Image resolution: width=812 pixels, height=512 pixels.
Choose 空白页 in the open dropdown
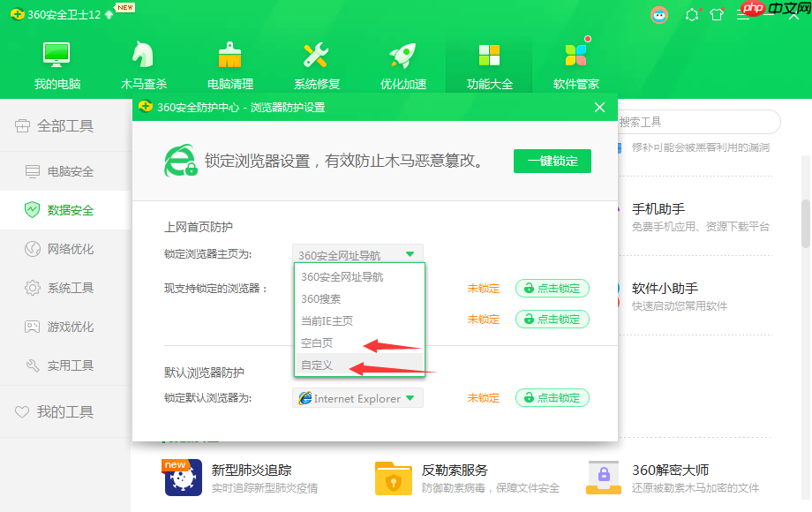pyautogui.click(x=316, y=343)
